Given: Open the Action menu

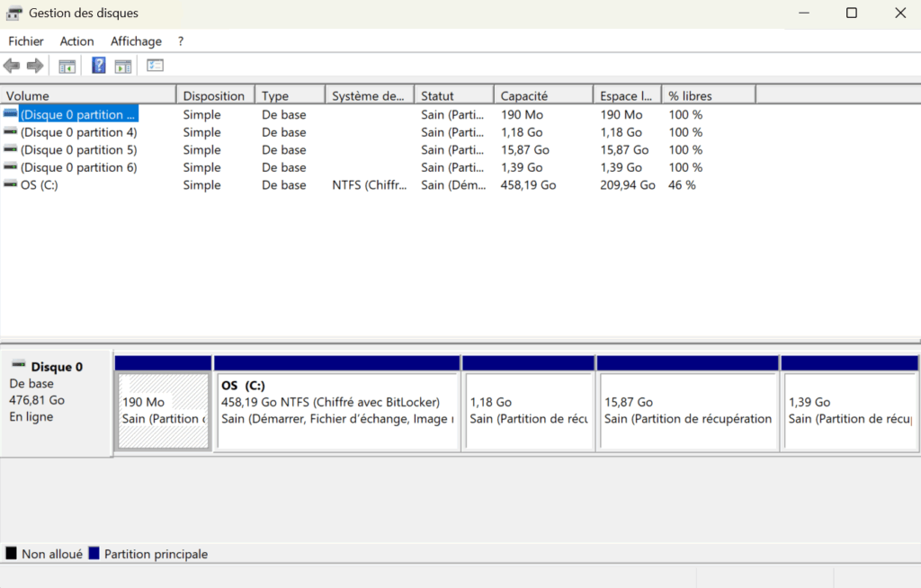Looking at the screenshot, I should (x=77, y=41).
